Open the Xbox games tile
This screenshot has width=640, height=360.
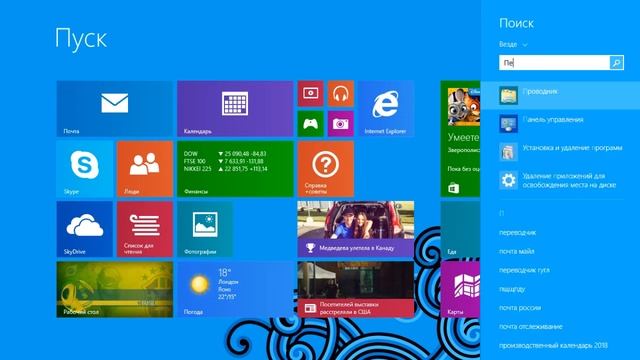(x=311, y=124)
